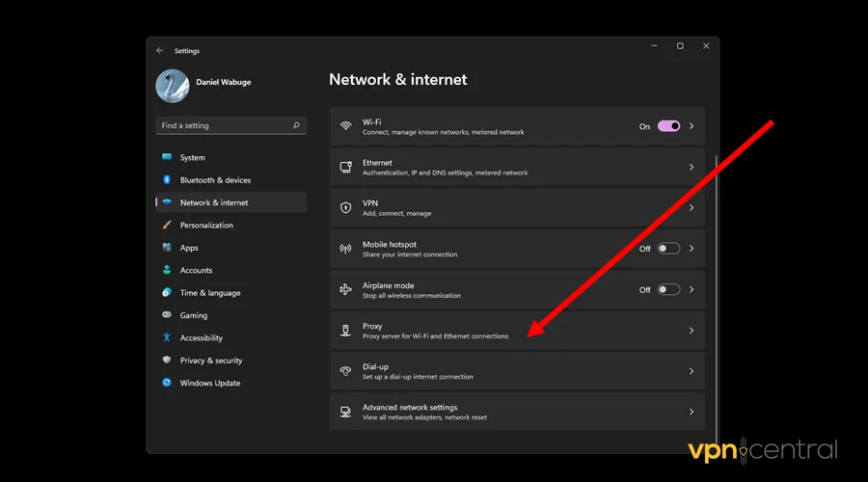The width and height of the screenshot is (868, 482).
Task: Click the Accessibility label in sidebar
Action: (201, 337)
